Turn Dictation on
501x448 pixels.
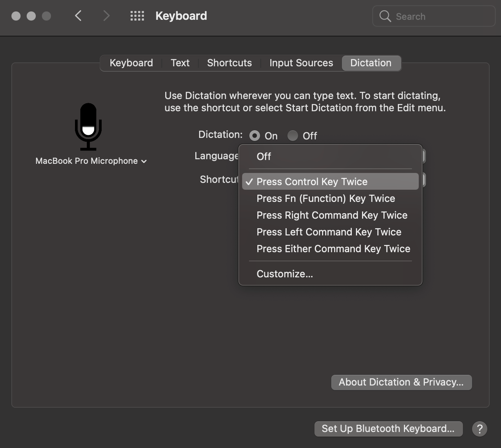tap(255, 136)
